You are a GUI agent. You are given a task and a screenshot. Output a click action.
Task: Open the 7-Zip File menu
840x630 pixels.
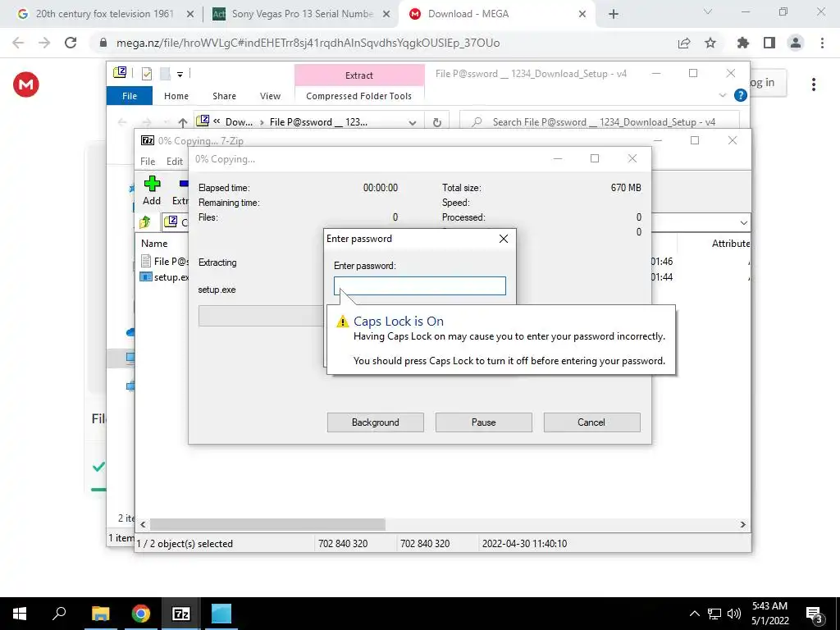(148, 162)
